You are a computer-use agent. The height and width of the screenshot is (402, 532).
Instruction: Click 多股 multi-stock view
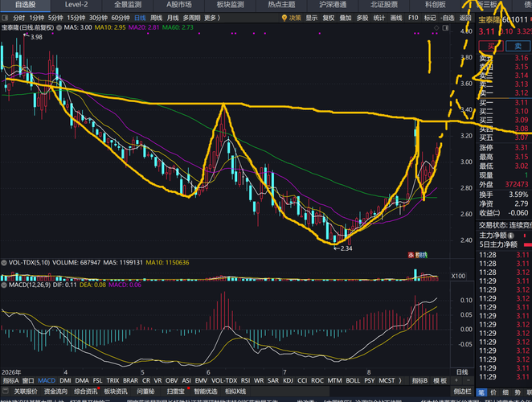pyautogui.click(x=362, y=18)
